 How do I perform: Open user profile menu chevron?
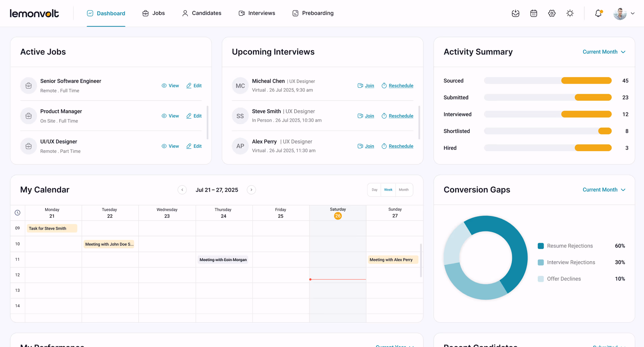(x=633, y=14)
